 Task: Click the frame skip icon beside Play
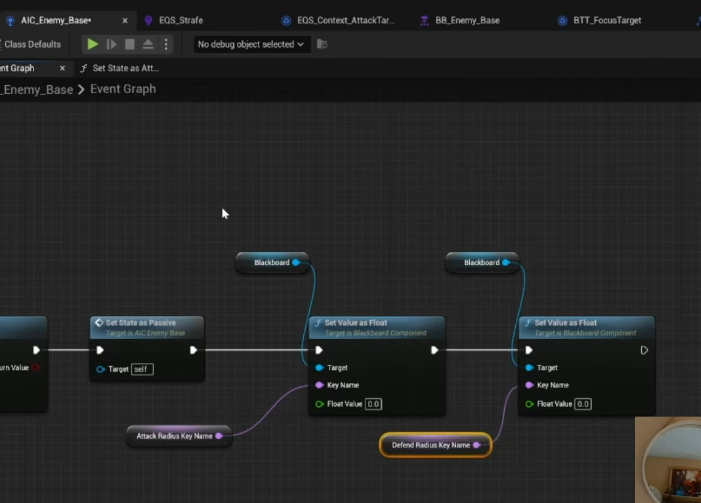(111, 44)
